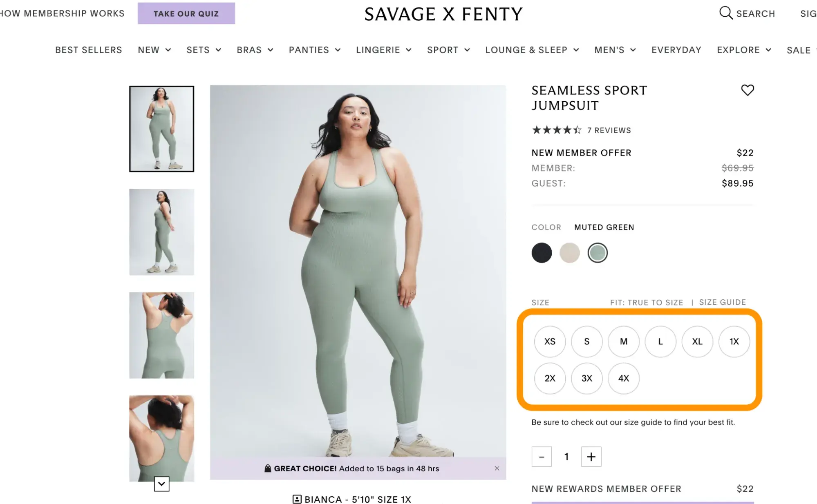The width and height of the screenshot is (817, 504).
Task: Add jumpsuit to wishlist with heart icon
Action: pos(747,90)
